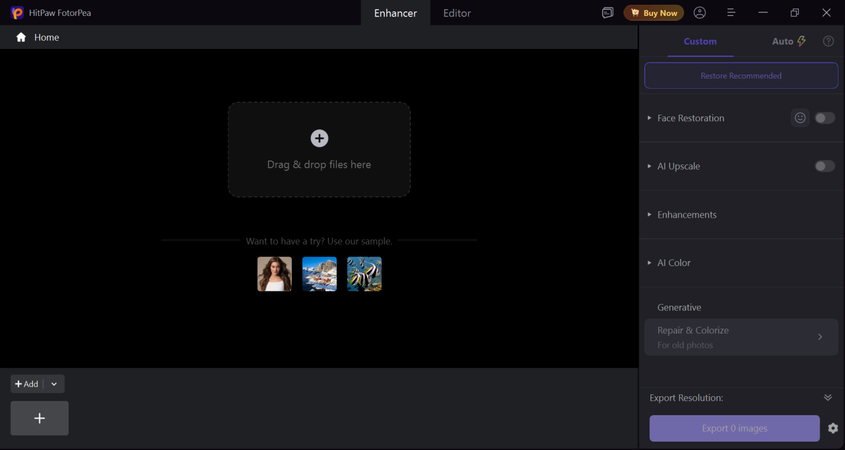
Task: Open face restoration smiley model icon
Action: click(800, 117)
